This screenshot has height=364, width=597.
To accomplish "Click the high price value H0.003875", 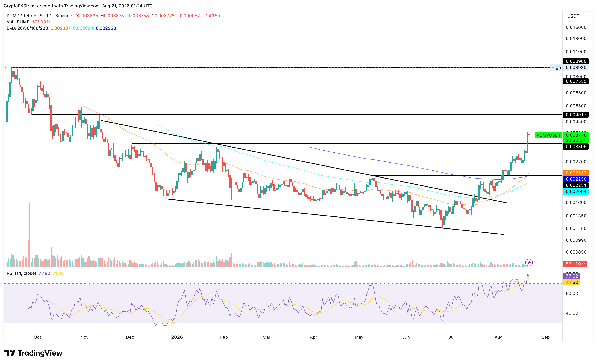I will [112, 16].
